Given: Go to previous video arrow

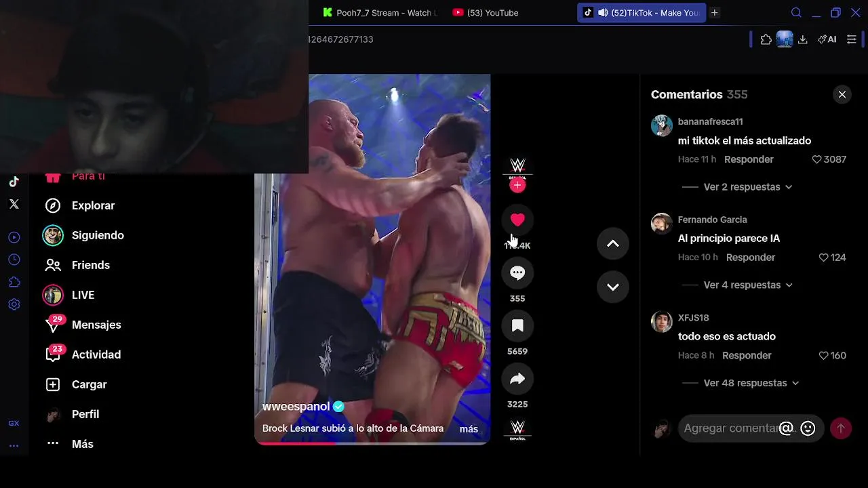Looking at the screenshot, I should click(x=612, y=244).
